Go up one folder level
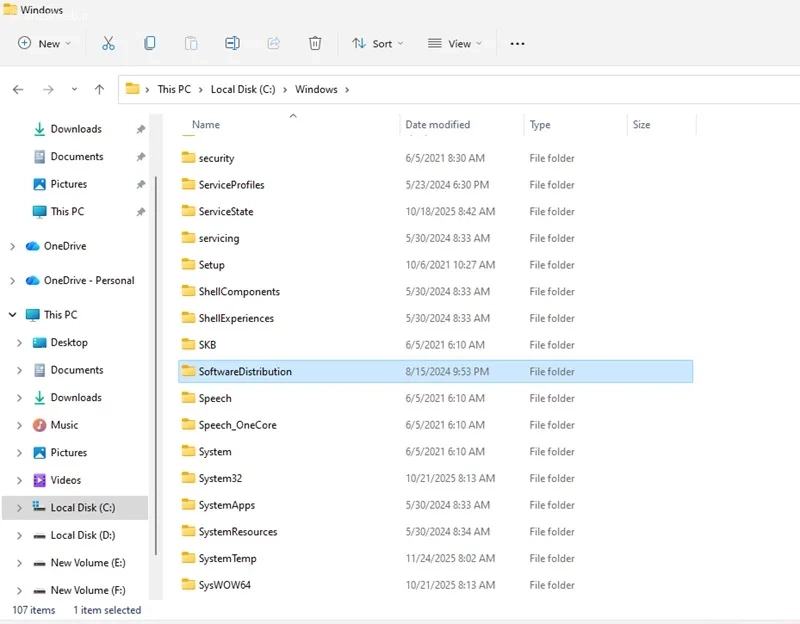This screenshot has width=800, height=624. coord(99,90)
